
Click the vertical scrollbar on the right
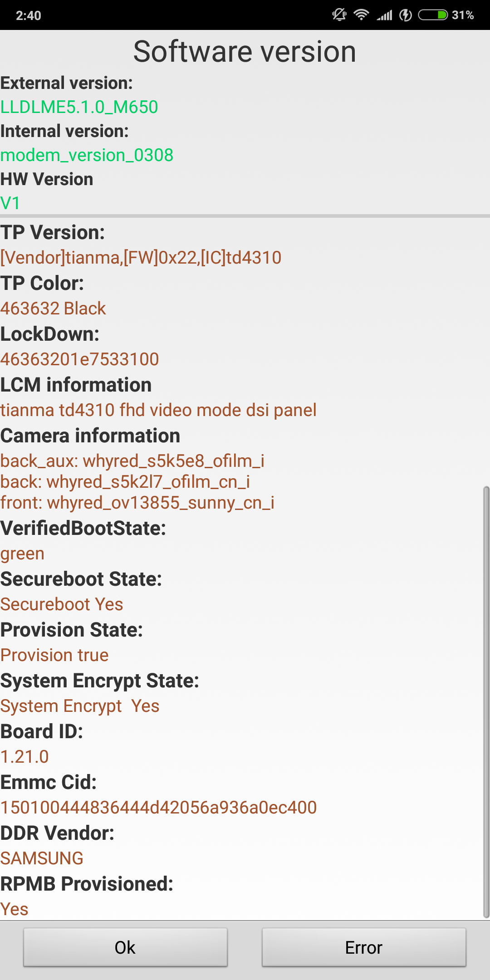486,702
